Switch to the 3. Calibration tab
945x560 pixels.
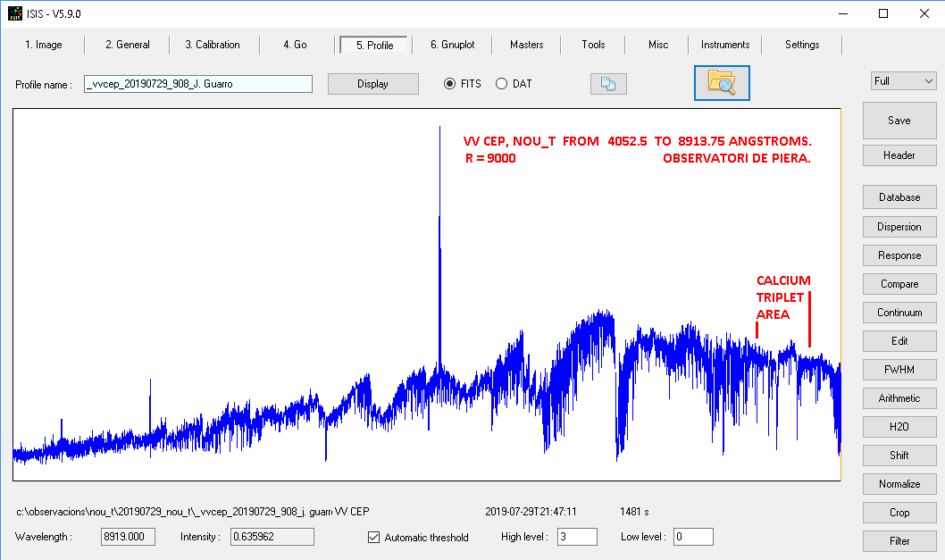(213, 45)
